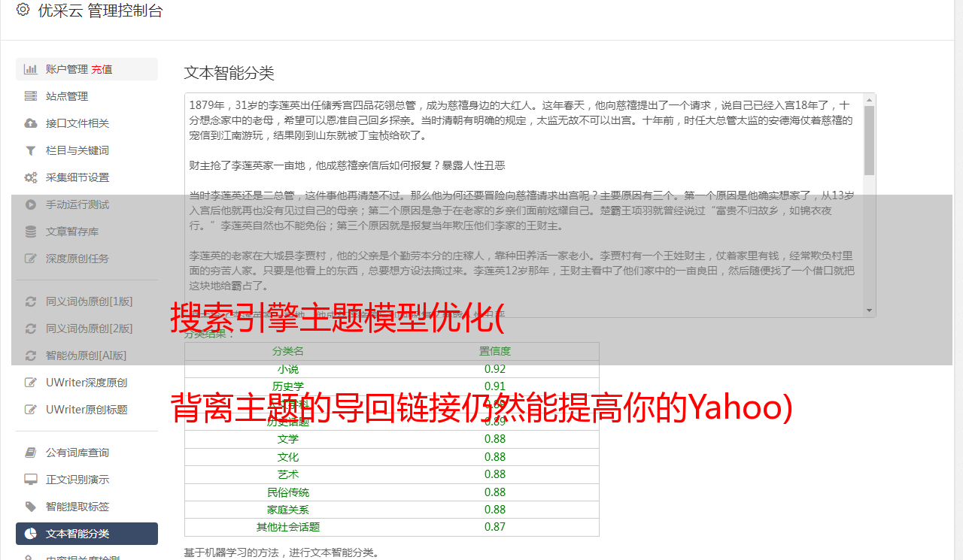Click the text area scrollbar down arrow
963x560 pixels.
[870, 310]
